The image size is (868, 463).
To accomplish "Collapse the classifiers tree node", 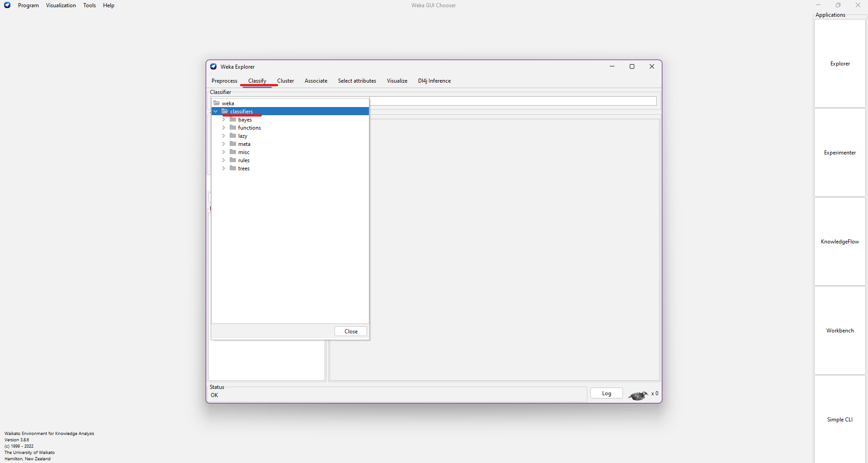I will click(216, 112).
